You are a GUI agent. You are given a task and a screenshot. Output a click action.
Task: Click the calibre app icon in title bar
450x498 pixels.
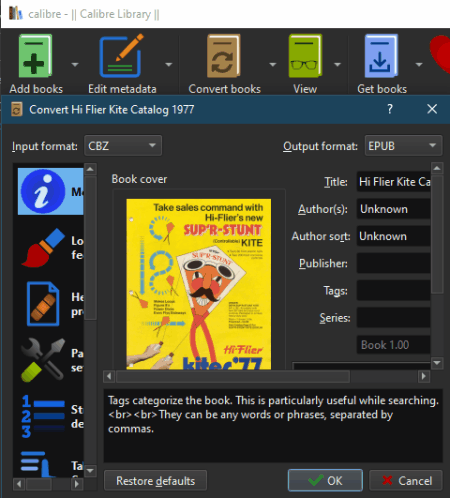[x=16, y=13]
